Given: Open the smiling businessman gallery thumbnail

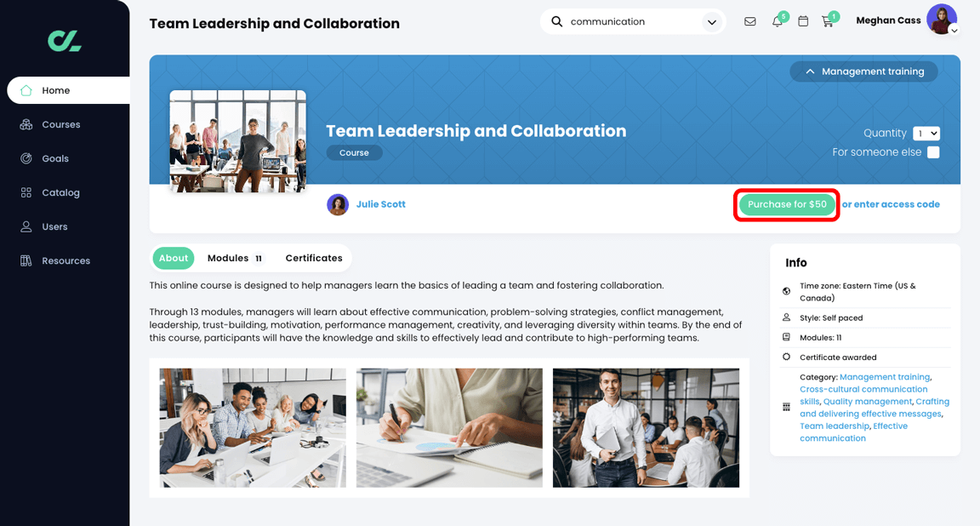Looking at the screenshot, I should tap(646, 428).
